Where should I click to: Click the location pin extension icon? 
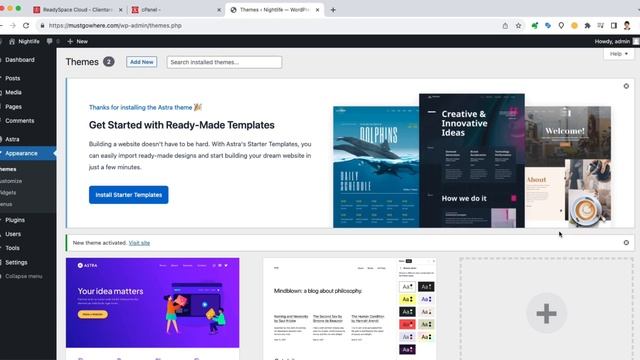[x=561, y=26]
